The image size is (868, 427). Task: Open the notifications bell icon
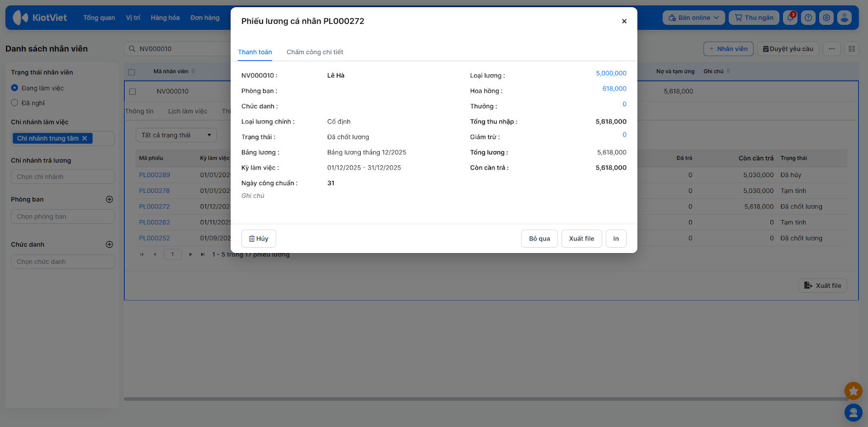(790, 18)
